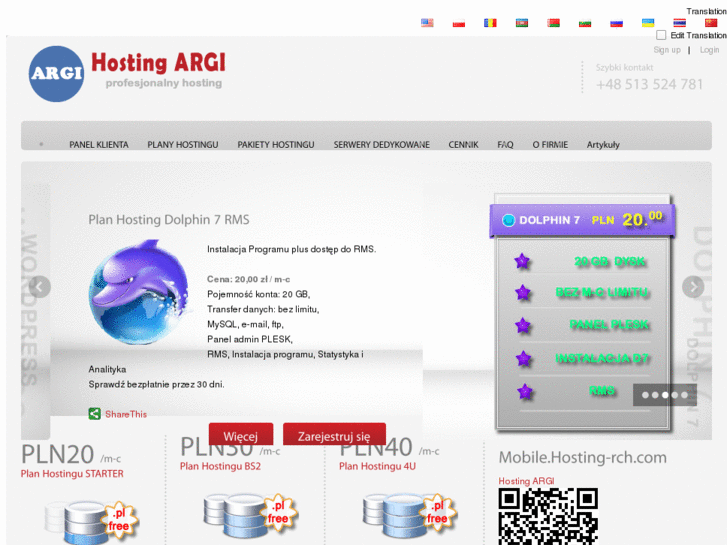The image size is (727, 545).
Task: Click the green ShareThis icon
Action: coord(95,414)
